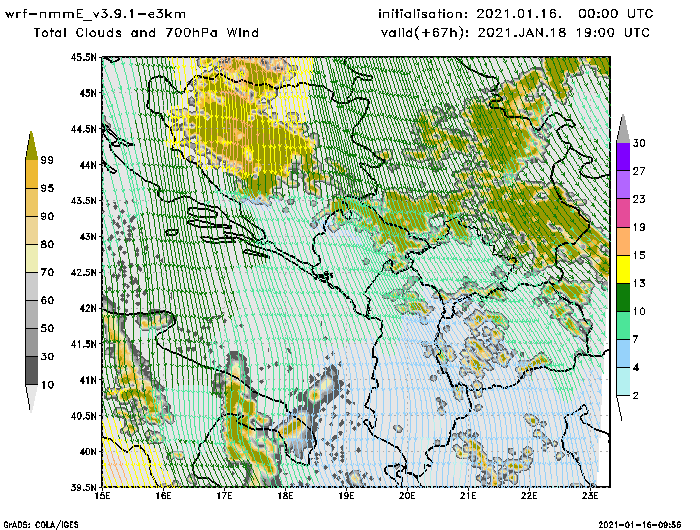Click the light gray 60–70 cloud swatch
Image resolution: width=700 pixels, height=530 pixels.
(x=32, y=286)
